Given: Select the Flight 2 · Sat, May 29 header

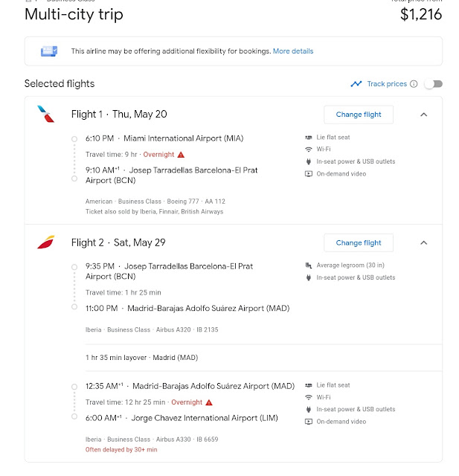Looking at the screenshot, I should [x=118, y=242].
